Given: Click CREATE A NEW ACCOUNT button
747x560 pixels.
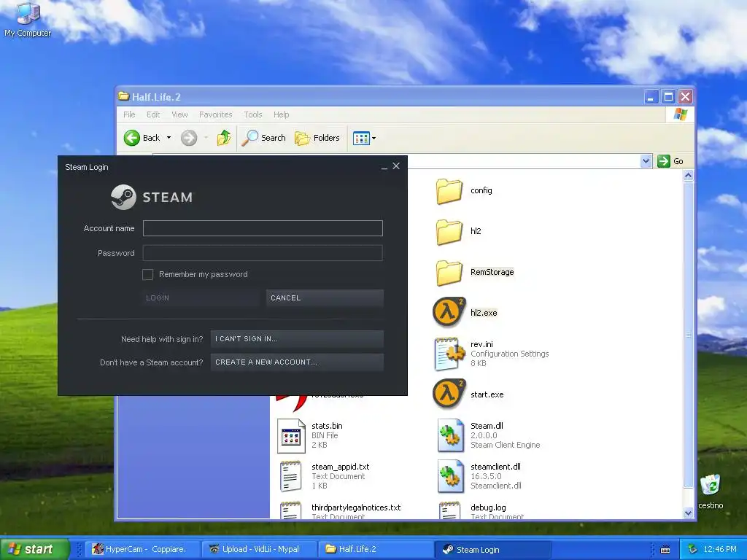Looking at the screenshot, I should pyautogui.click(x=297, y=362).
